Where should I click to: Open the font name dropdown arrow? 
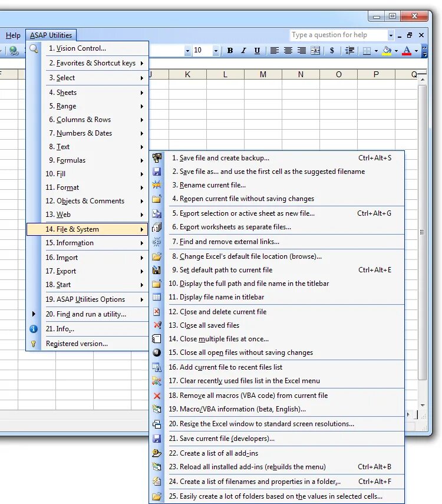click(187, 51)
